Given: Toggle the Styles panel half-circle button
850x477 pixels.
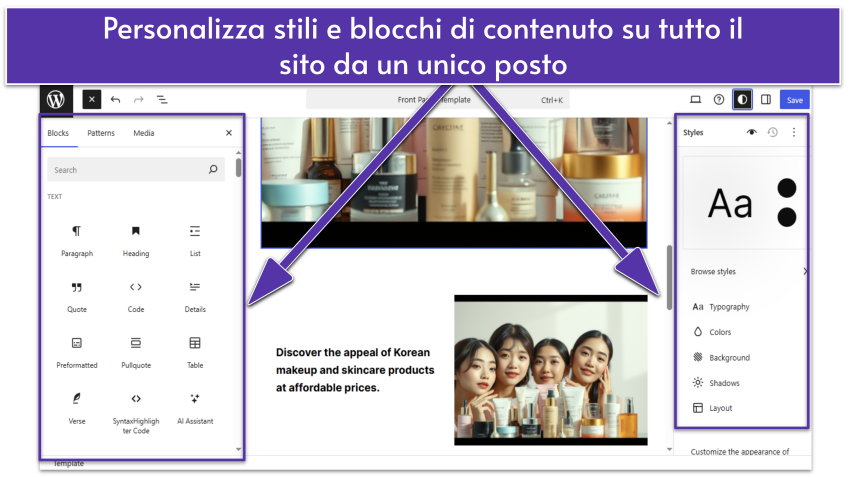Looking at the screenshot, I should tap(742, 100).
